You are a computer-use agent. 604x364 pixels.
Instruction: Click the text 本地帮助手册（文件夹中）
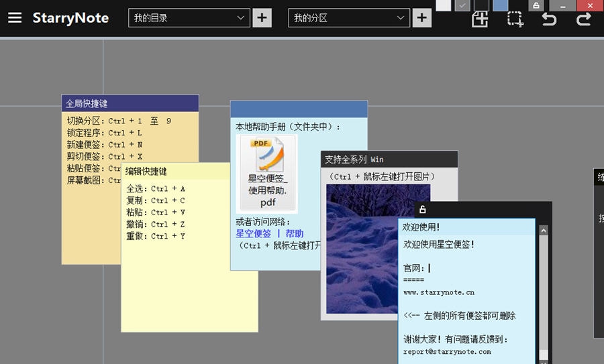click(285, 127)
